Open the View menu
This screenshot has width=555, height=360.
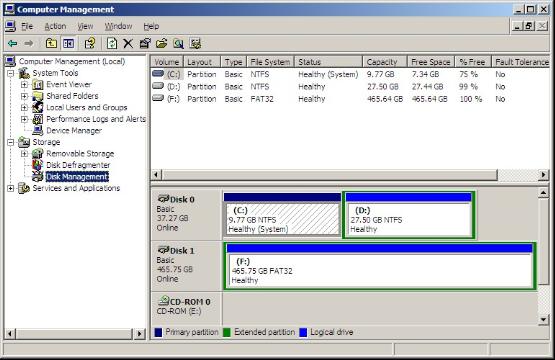click(85, 26)
